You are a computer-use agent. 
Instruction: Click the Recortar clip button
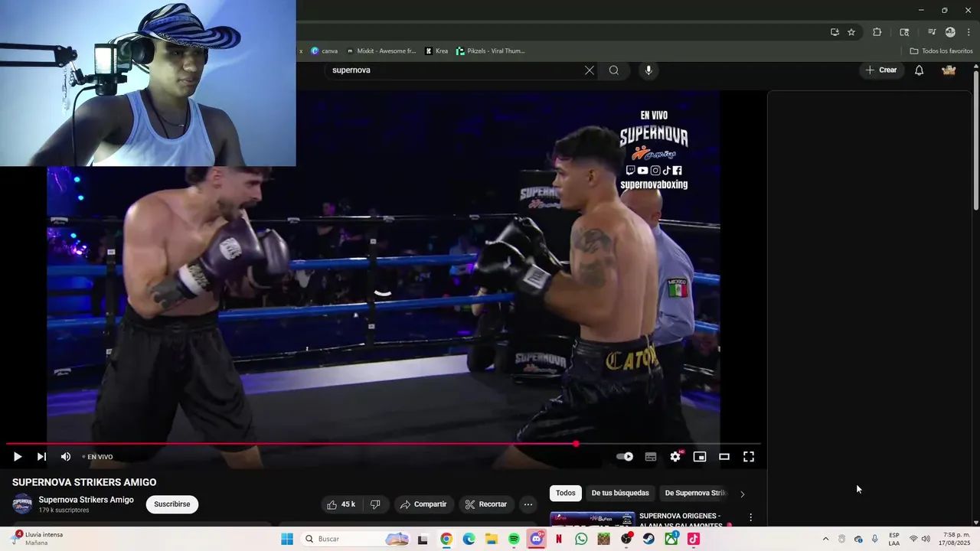487,504
